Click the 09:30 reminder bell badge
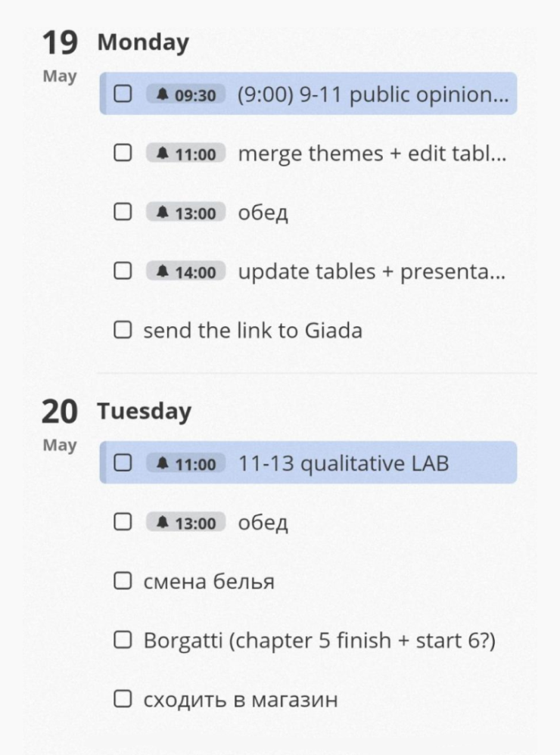Image resolution: width=560 pixels, height=755 pixels. 186,95
